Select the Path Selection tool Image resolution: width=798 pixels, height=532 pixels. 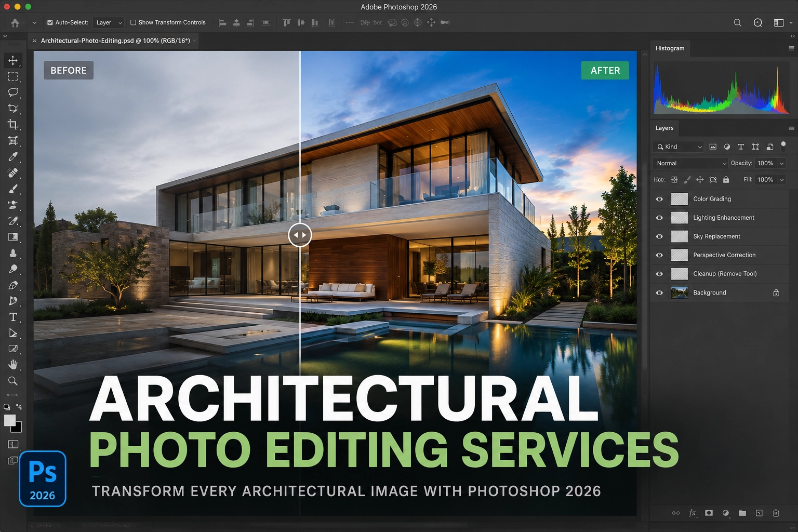(13, 333)
